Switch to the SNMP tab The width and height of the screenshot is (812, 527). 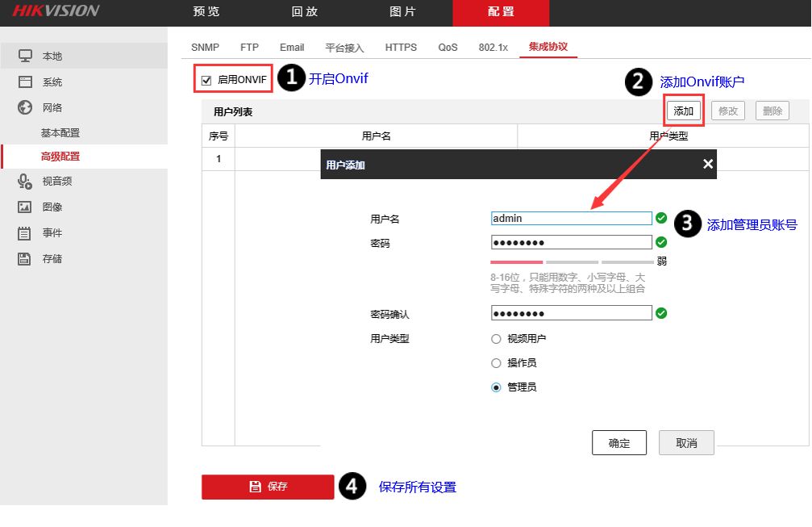205,47
